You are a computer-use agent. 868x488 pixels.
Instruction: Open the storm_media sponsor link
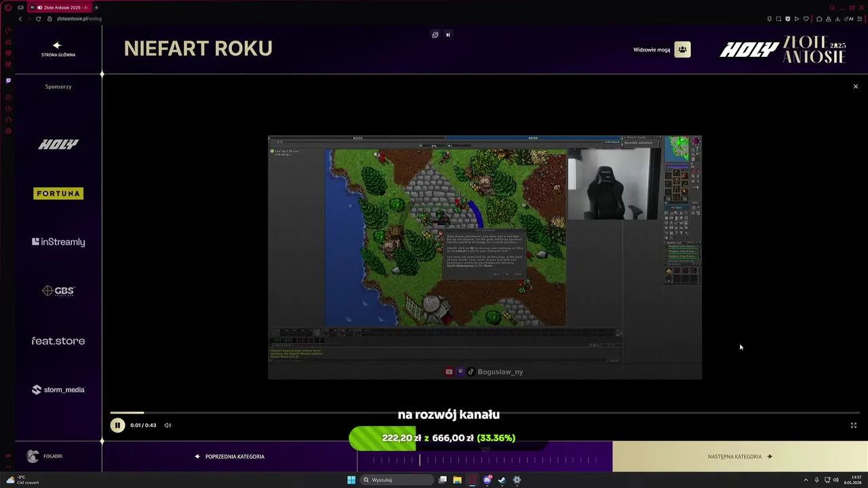58,390
